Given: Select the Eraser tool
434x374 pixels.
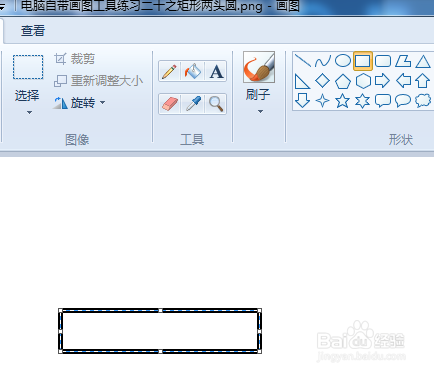Looking at the screenshot, I should click(170, 104).
